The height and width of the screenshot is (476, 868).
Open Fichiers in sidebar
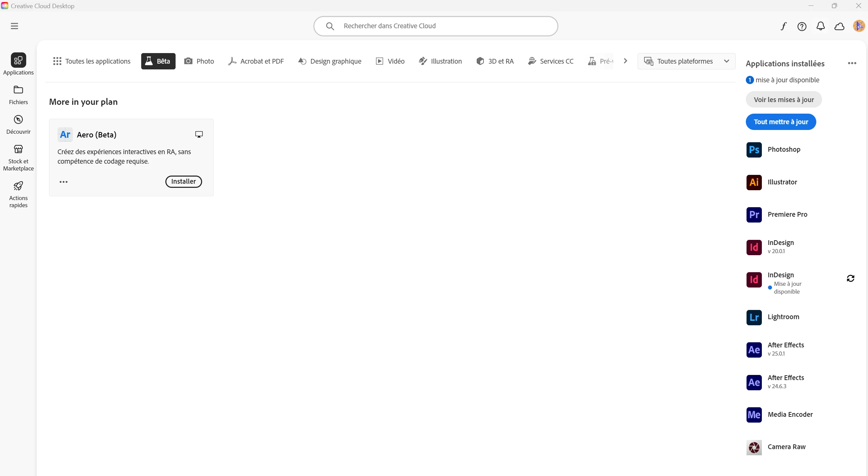(18, 95)
